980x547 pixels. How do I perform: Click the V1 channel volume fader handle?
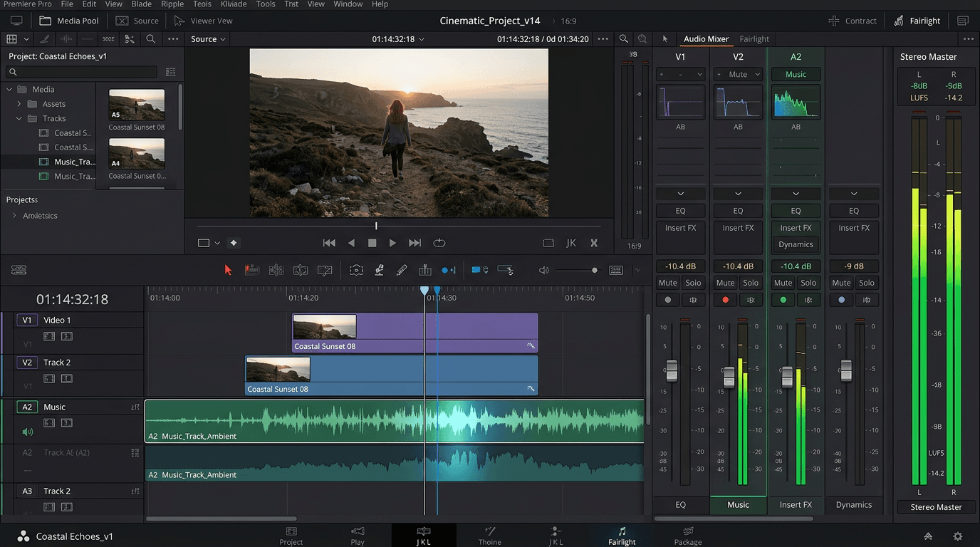pos(671,370)
